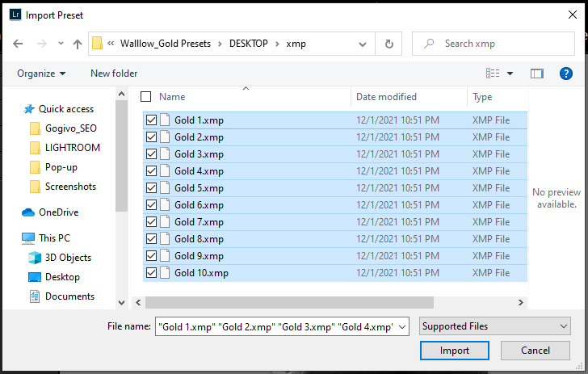Click the Help question mark icon
The width and height of the screenshot is (588, 374).
tap(565, 74)
